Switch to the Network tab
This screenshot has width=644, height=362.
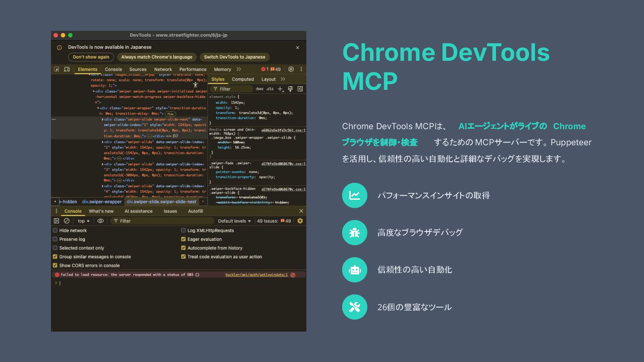coord(163,69)
